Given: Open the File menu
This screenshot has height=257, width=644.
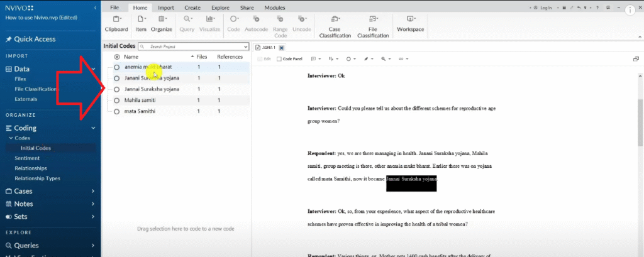Looking at the screenshot, I should tap(114, 8).
